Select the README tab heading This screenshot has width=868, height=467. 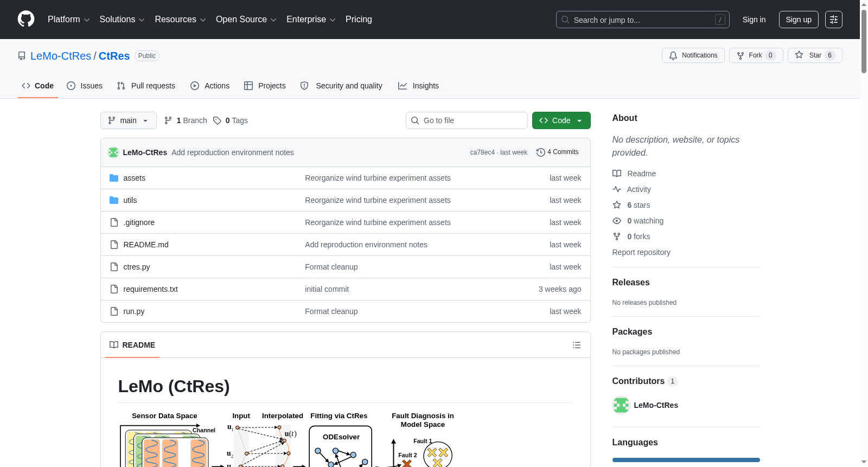click(132, 345)
